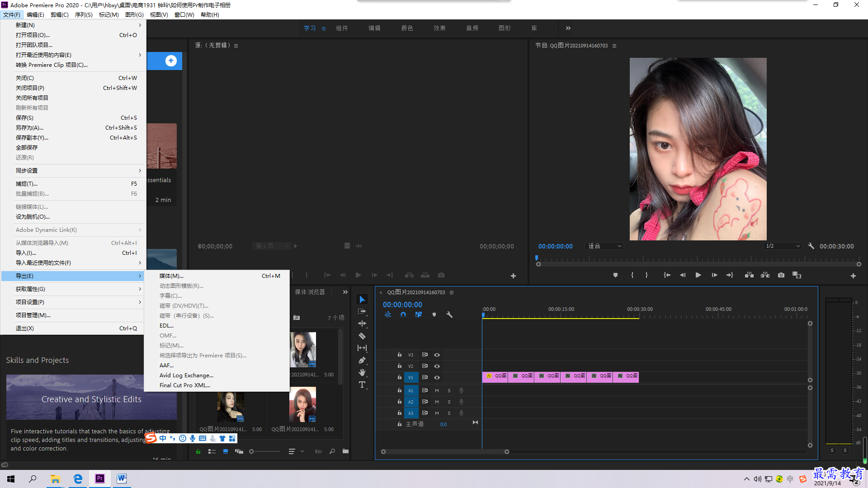868x488 pixels.
Task: Select the Selection arrow tool
Action: [x=362, y=299]
